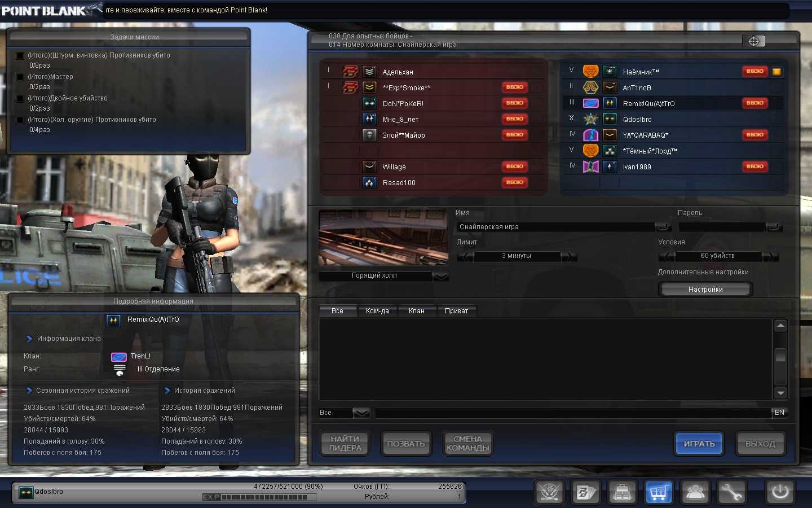Switch to the Ком-да chat tab
Viewport: 812px width, 508px height.
(377, 311)
